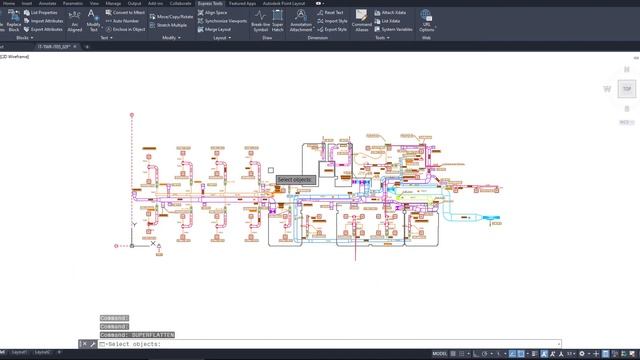The image size is (640, 360).
Task: Toggle snap mode in status bar
Action: coord(462,354)
